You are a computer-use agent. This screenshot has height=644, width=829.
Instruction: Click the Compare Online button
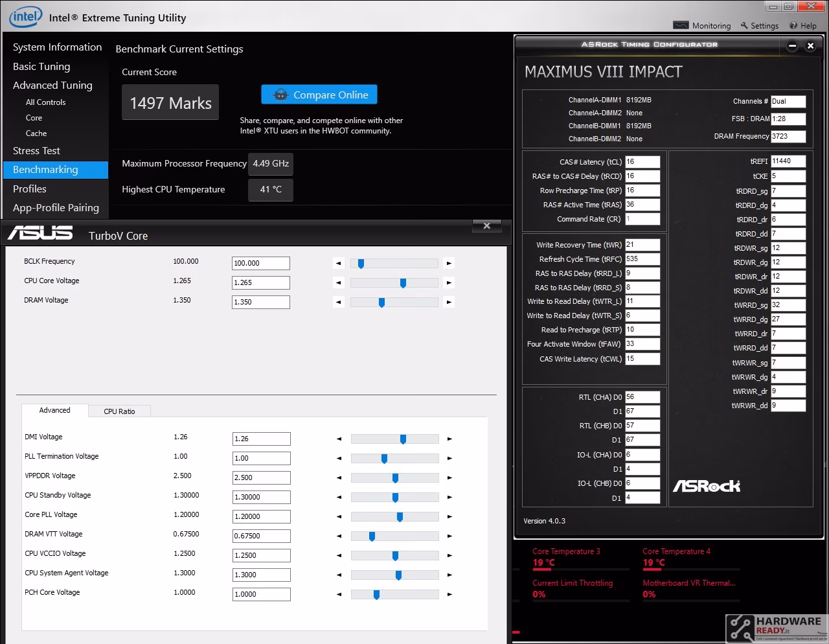click(x=319, y=95)
